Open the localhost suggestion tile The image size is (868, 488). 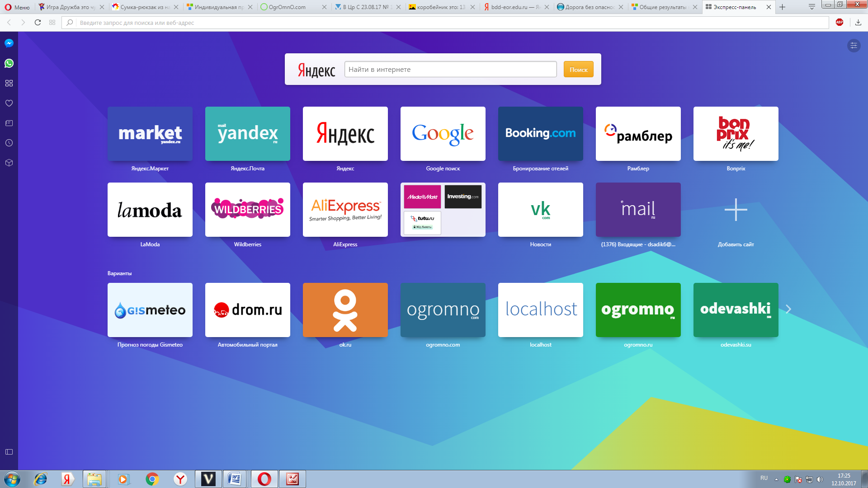click(541, 310)
